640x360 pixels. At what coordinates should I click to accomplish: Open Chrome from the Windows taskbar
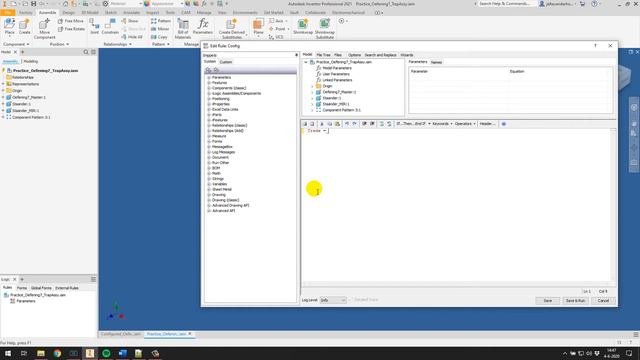click(x=57, y=353)
